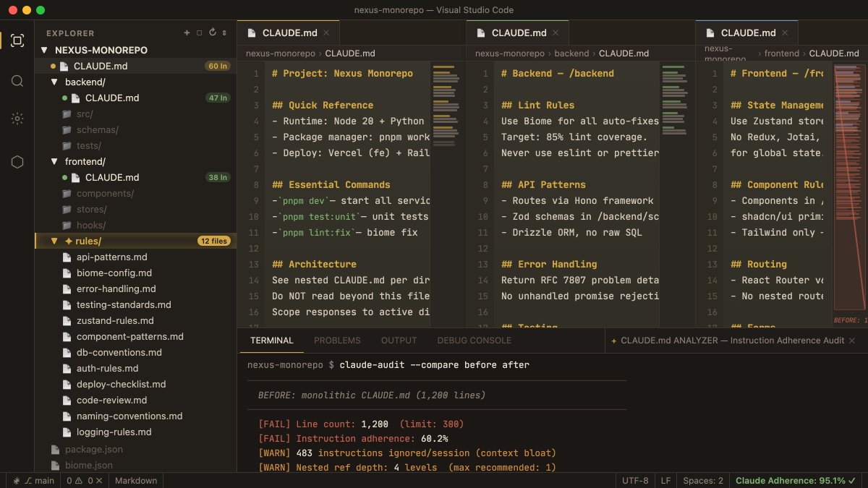Click the git branch main indicator
This screenshot has height=488, width=868.
coord(40,480)
